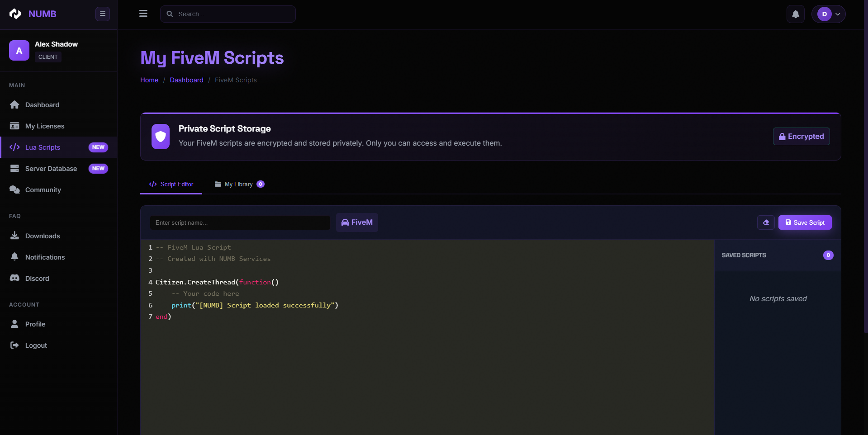The width and height of the screenshot is (868, 435).
Task: Click the FiveM Scripts breadcrumb text
Action: tap(236, 80)
